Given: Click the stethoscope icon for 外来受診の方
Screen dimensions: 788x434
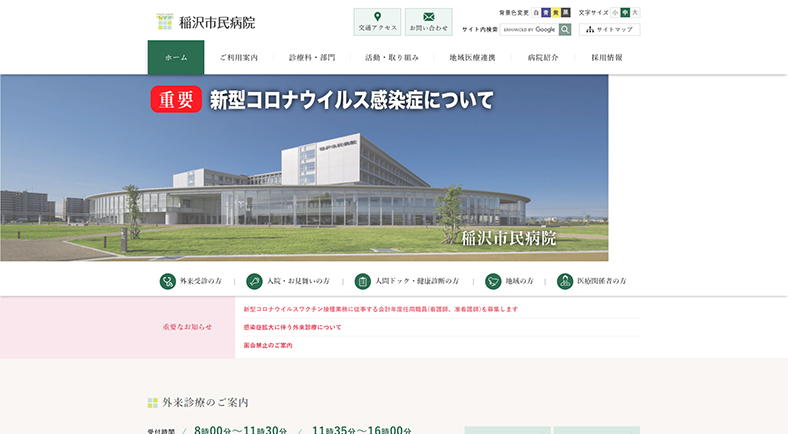Looking at the screenshot, I should [x=167, y=281].
